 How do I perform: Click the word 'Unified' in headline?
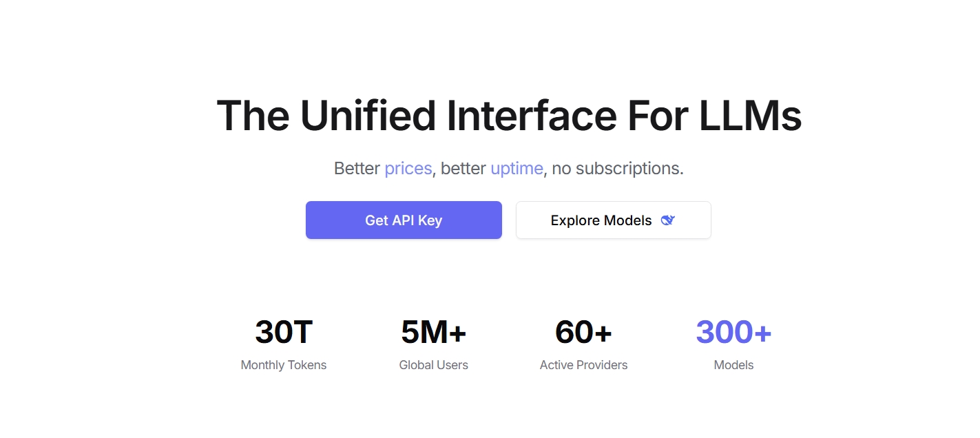coord(368,116)
